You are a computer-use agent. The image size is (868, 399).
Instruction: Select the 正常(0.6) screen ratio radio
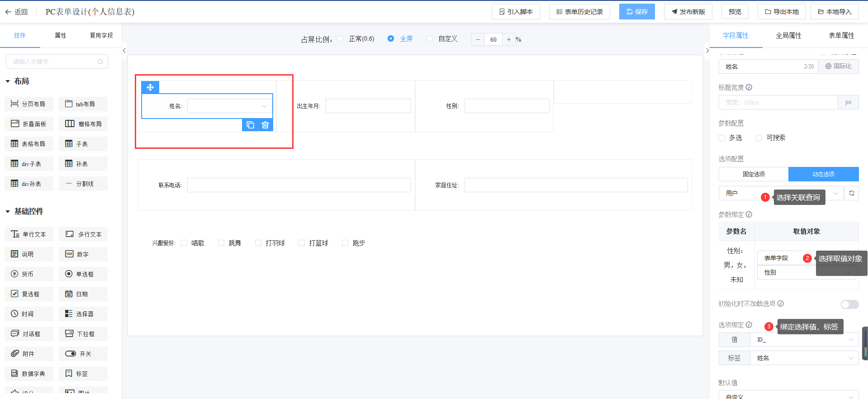point(340,39)
